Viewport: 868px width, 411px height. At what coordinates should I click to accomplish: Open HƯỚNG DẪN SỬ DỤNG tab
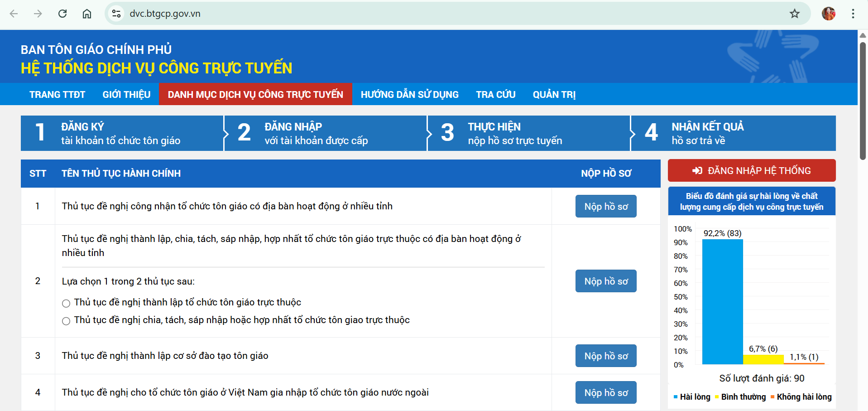pyautogui.click(x=409, y=94)
